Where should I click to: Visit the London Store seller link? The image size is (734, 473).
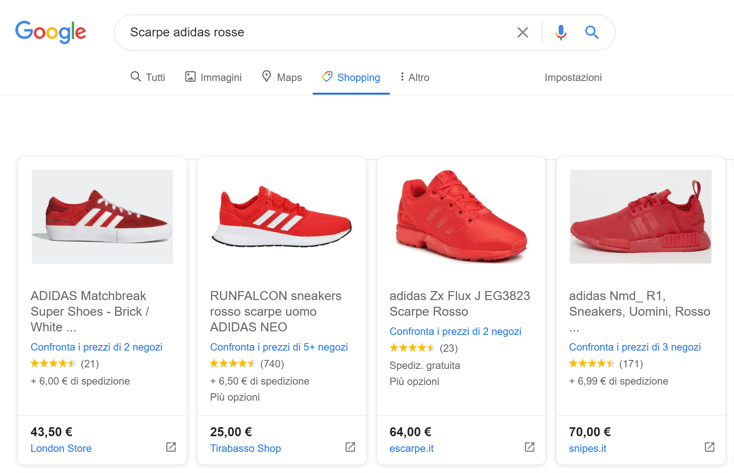[x=61, y=448]
